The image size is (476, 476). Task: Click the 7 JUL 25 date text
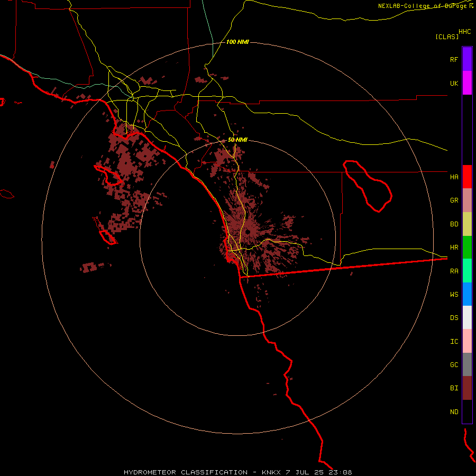tap(306, 472)
